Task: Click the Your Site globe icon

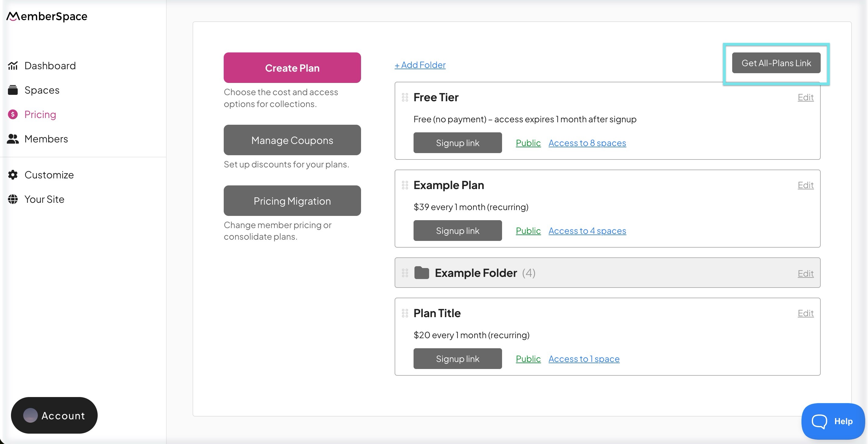Action: (13, 199)
